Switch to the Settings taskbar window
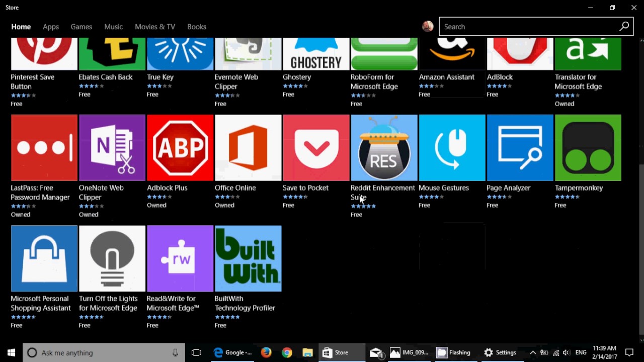This screenshot has width=644, height=362. tap(500, 352)
